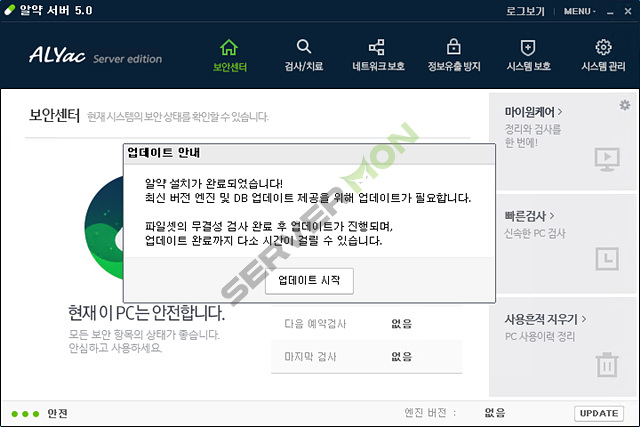Open the 빠른검사 panel link
Image resolution: width=640 pixels, height=427 pixels.
[x=529, y=216]
